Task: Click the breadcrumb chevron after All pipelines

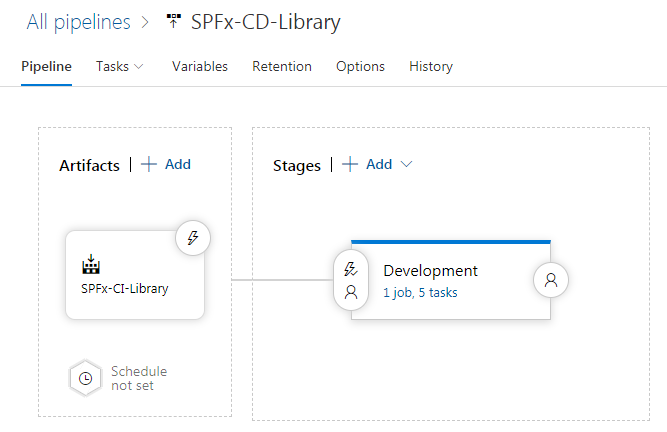Action: click(145, 22)
